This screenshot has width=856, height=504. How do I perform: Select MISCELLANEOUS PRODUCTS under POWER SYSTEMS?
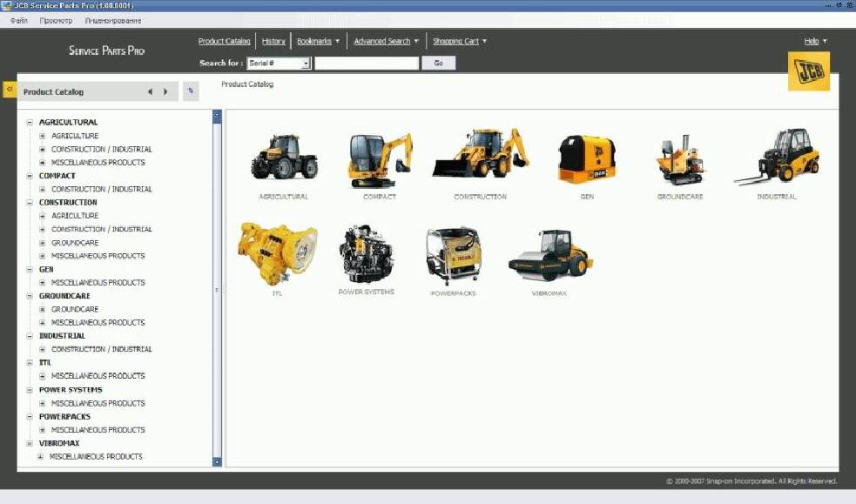click(x=98, y=404)
